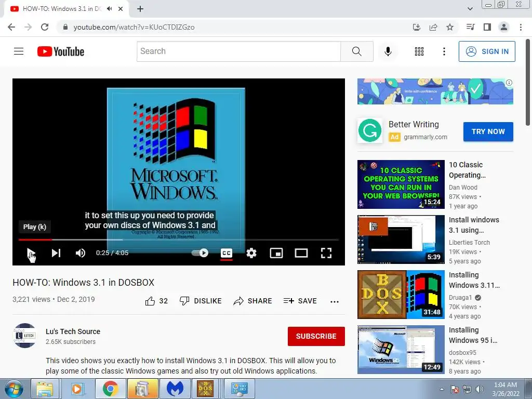Open 10 Classic Operating Systems thumbnail
The width and height of the screenshot is (532, 399).
click(x=401, y=184)
